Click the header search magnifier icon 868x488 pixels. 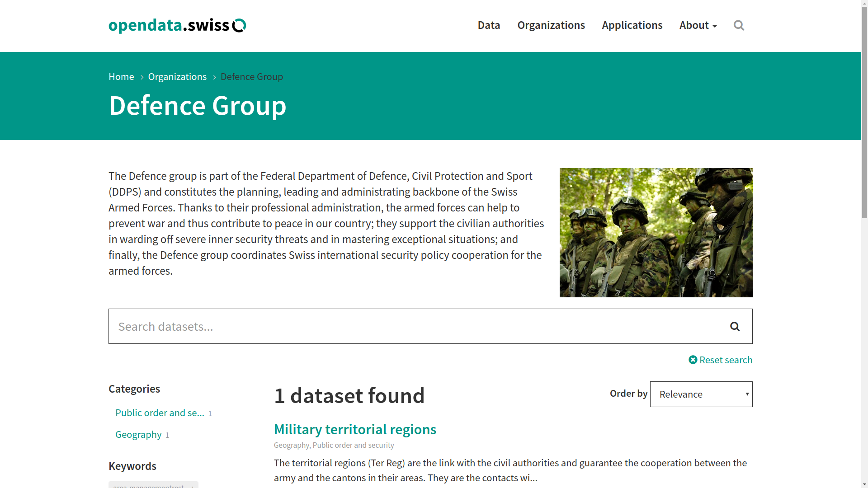pyautogui.click(x=739, y=25)
